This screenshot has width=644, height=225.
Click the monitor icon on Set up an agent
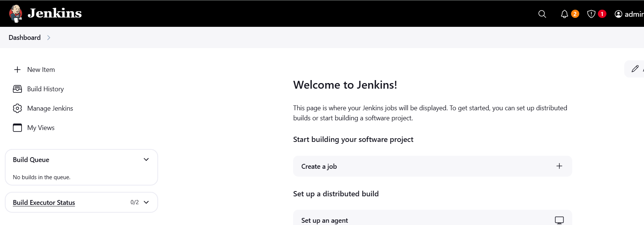click(x=559, y=220)
